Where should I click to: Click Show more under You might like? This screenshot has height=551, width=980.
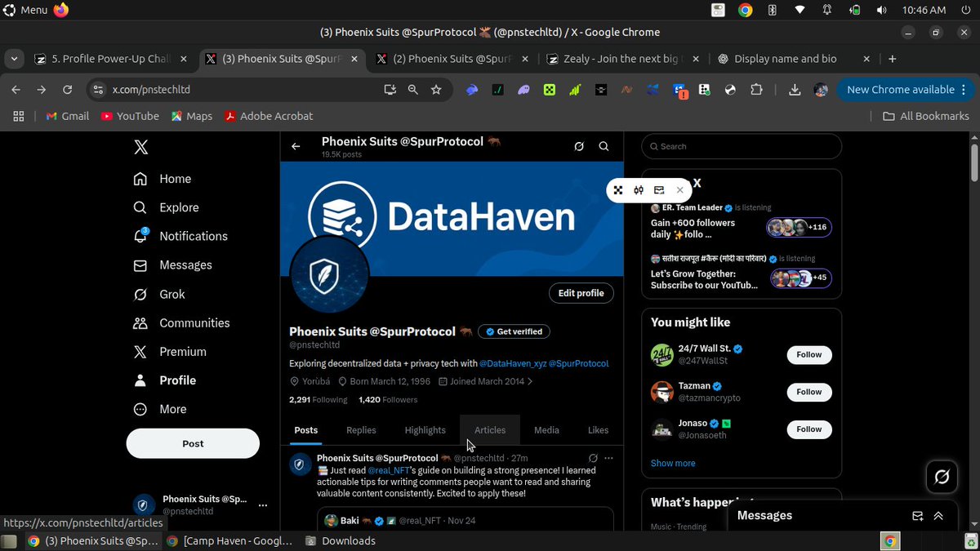pos(673,463)
